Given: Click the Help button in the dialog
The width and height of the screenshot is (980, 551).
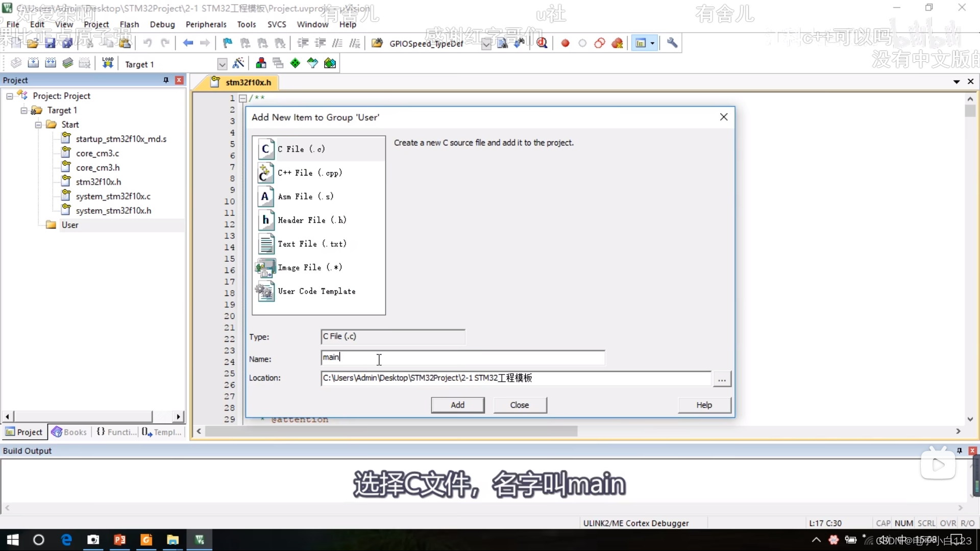Looking at the screenshot, I should (704, 405).
